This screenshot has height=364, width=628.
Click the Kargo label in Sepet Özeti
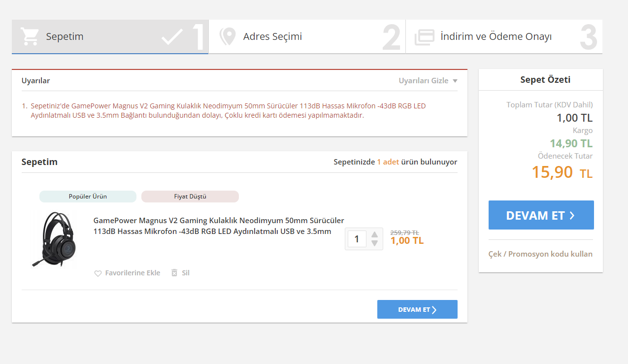(x=583, y=131)
